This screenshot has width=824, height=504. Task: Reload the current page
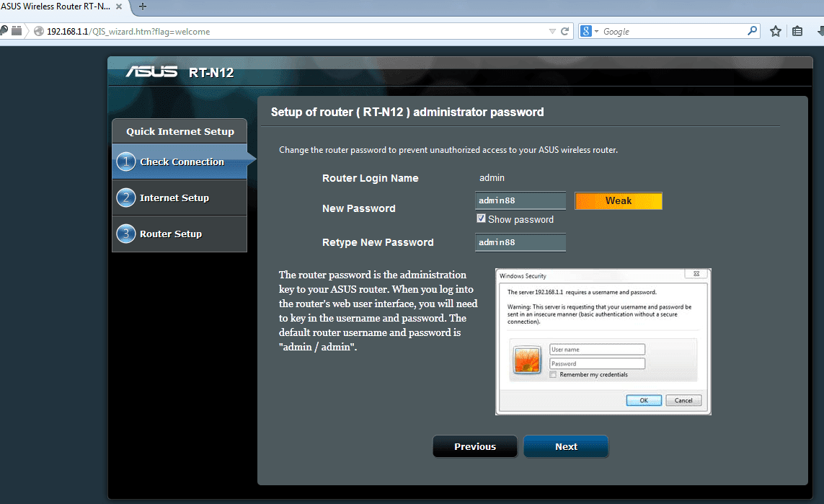[x=565, y=32]
